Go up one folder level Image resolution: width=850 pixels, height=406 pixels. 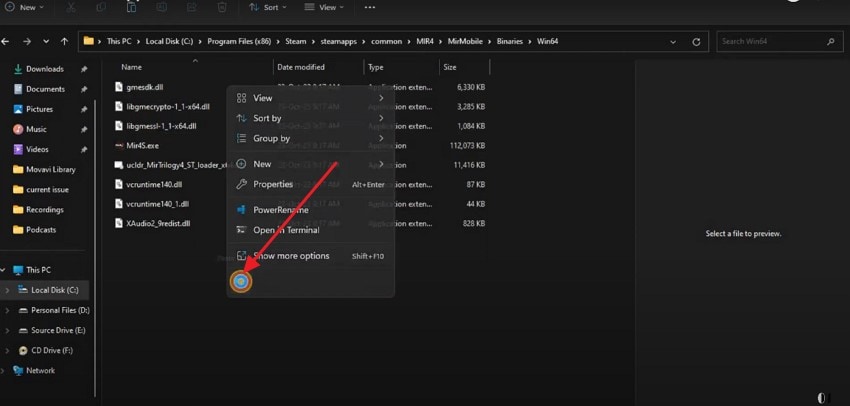(65, 41)
